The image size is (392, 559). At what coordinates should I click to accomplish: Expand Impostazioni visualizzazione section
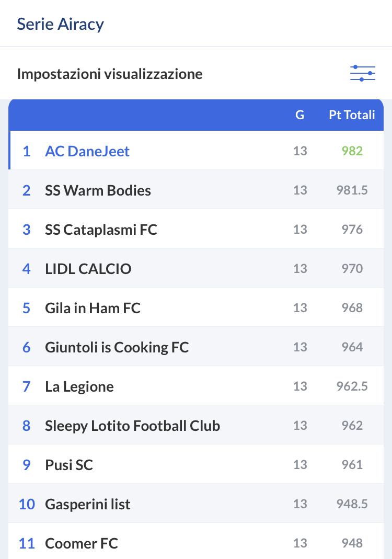(x=110, y=74)
